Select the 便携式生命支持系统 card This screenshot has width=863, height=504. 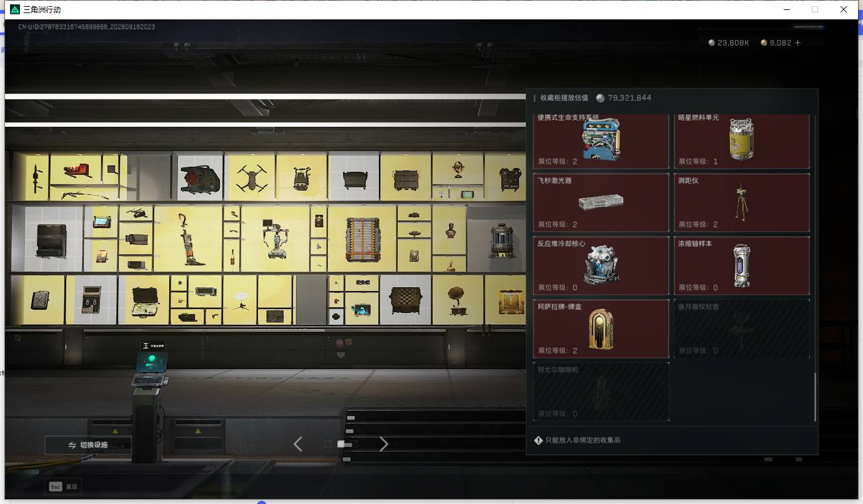pyautogui.click(x=601, y=141)
